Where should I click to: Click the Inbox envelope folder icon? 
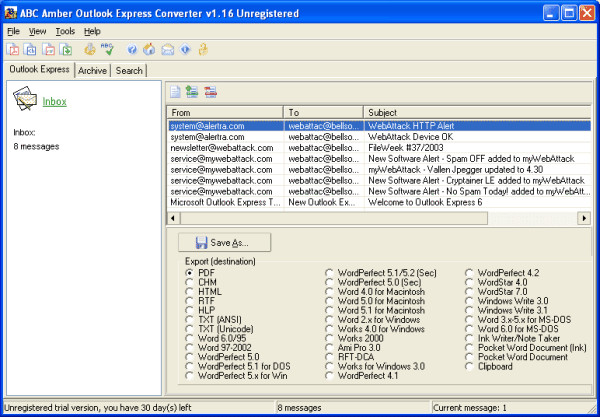[25, 98]
